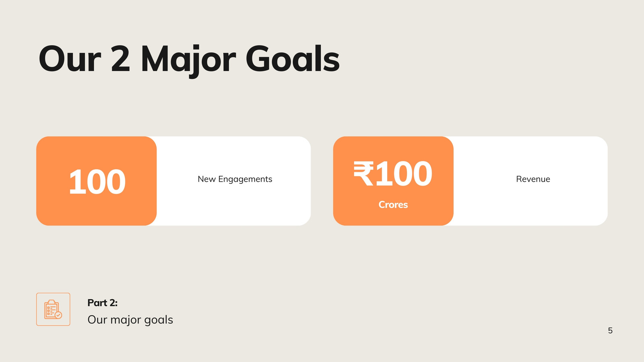The width and height of the screenshot is (644, 362).
Task: Click the slide page number 5
Action: 610,331
